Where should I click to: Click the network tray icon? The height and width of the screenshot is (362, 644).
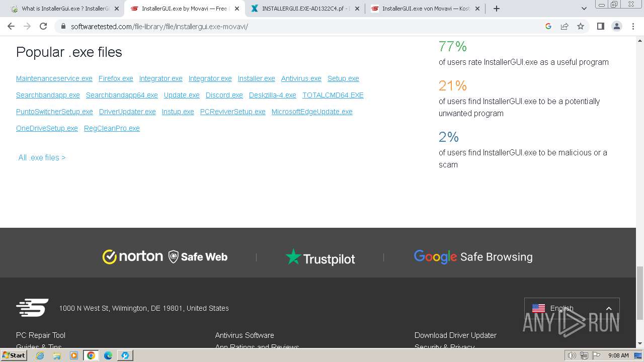pyautogui.click(x=584, y=355)
